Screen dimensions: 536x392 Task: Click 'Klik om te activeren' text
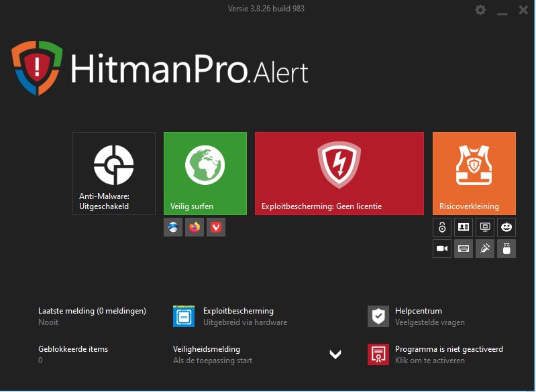pyautogui.click(x=430, y=361)
